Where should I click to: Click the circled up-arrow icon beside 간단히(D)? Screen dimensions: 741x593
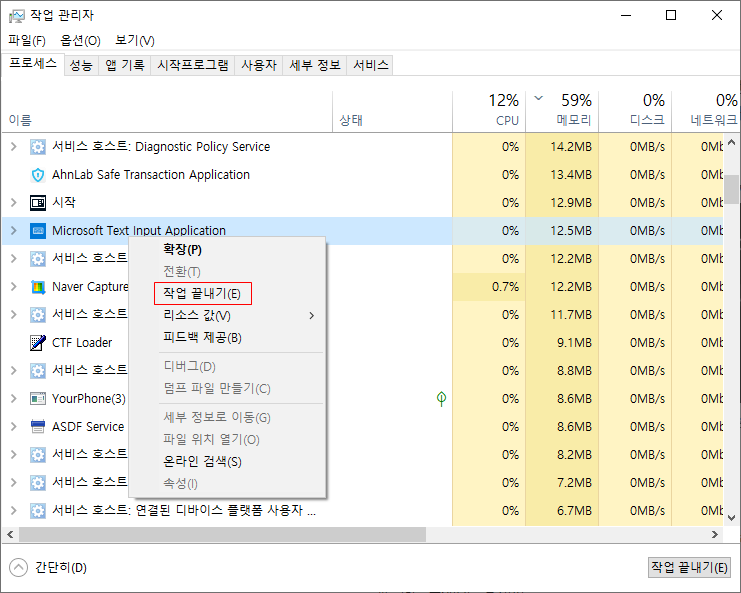18,567
